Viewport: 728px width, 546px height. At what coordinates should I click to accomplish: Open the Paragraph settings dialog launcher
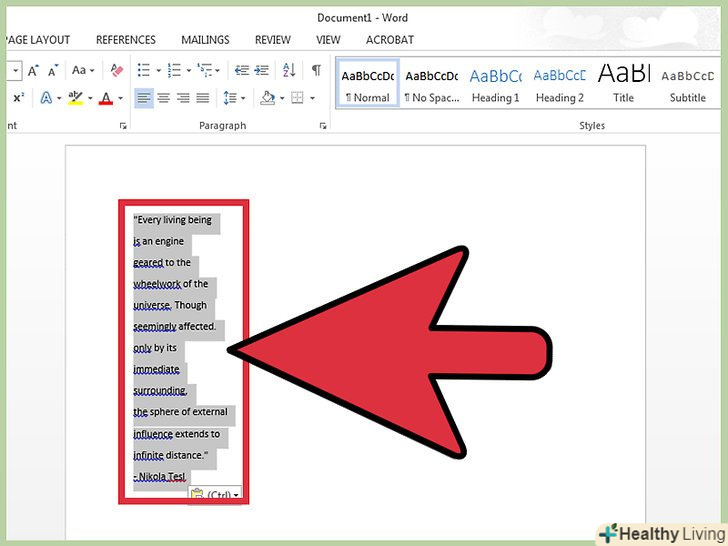click(x=323, y=126)
